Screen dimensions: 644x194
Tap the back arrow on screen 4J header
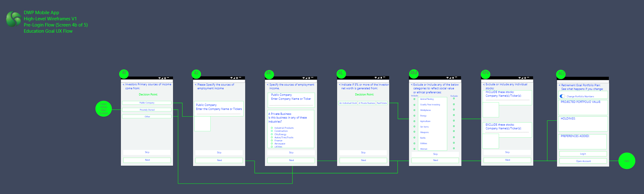coord(196,85)
